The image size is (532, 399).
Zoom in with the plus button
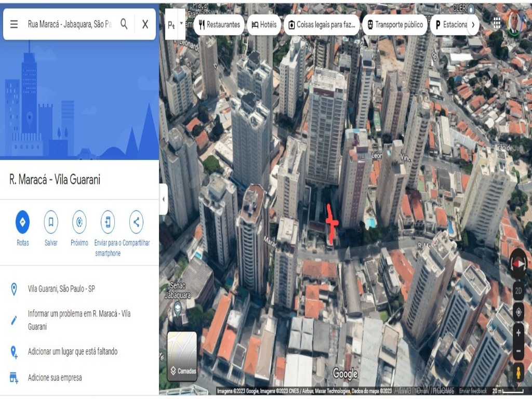pyautogui.click(x=518, y=333)
